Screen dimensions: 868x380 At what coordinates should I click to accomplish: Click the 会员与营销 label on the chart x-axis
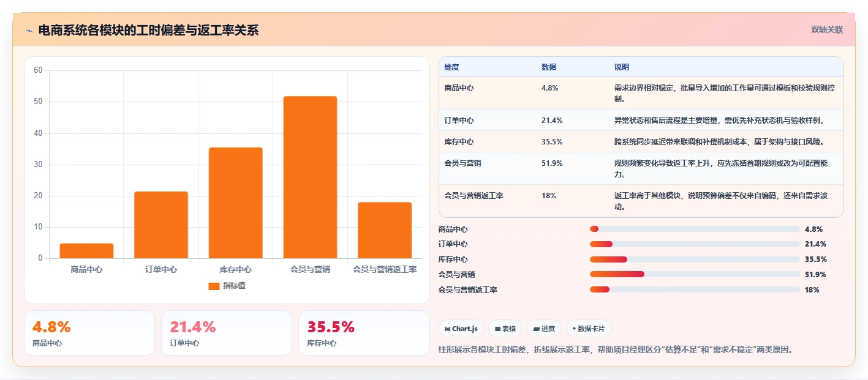click(x=310, y=269)
